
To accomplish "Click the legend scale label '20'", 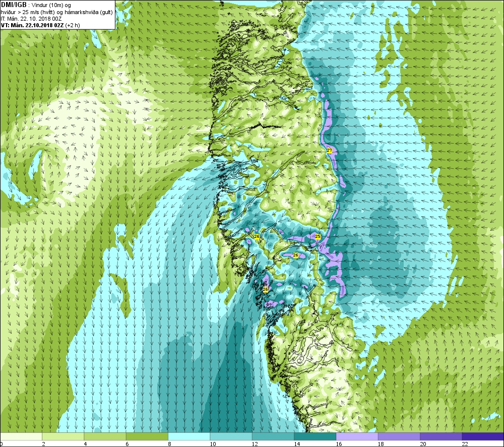I will 423,444.
